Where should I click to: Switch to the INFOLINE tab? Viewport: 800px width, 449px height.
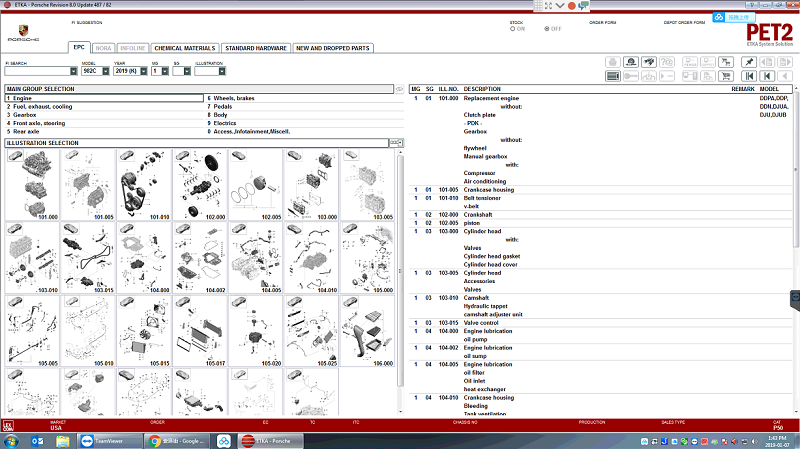click(x=133, y=48)
